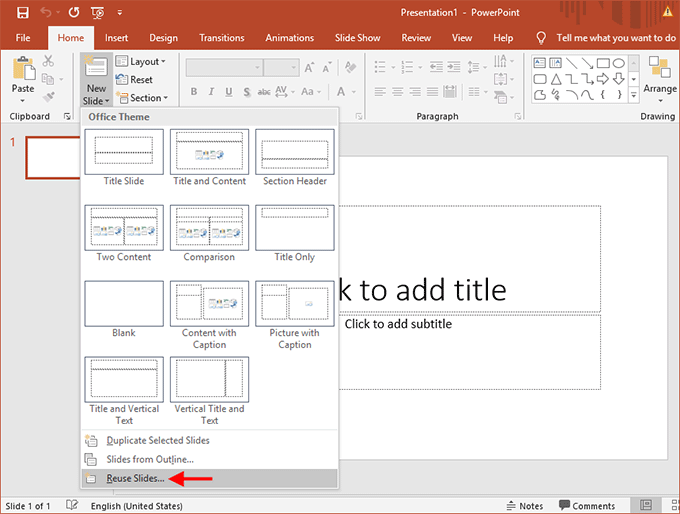The height and width of the screenshot is (514, 680).
Task: Select the Isosceles Triangle shape
Action: coord(556,79)
